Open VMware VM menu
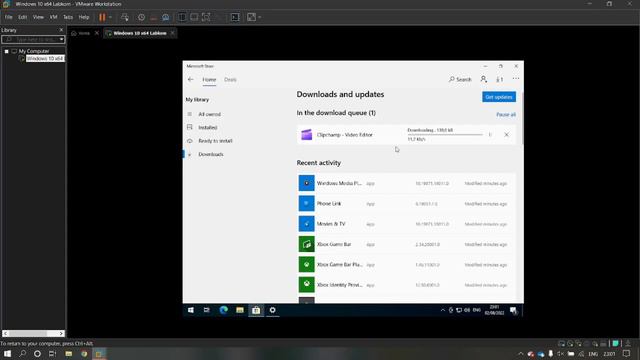Image resolution: width=640 pixels, height=360 pixels. [53, 17]
